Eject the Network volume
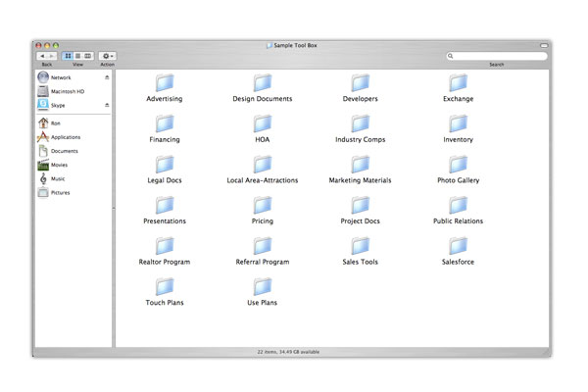The height and width of the screenshot is (392, 588). [107, 77]
